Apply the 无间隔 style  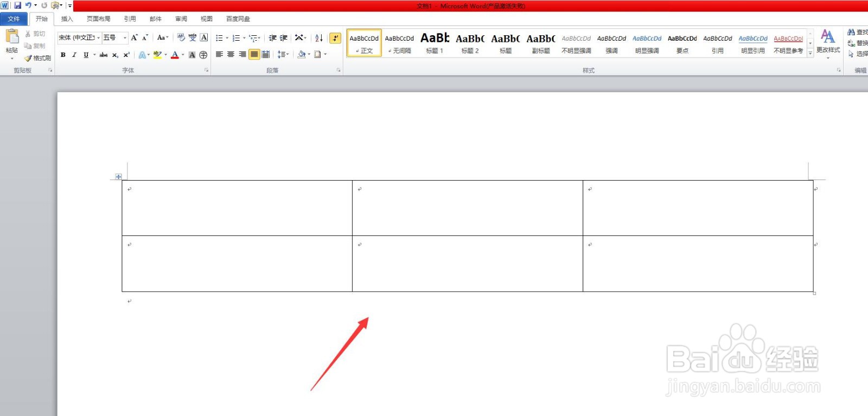click(x=399, y=43)
